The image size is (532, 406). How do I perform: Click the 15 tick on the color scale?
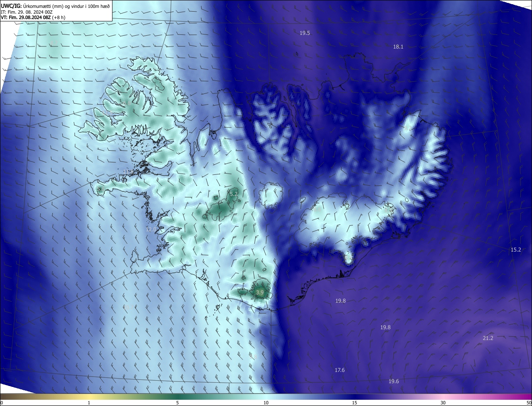tap(355, 403)
